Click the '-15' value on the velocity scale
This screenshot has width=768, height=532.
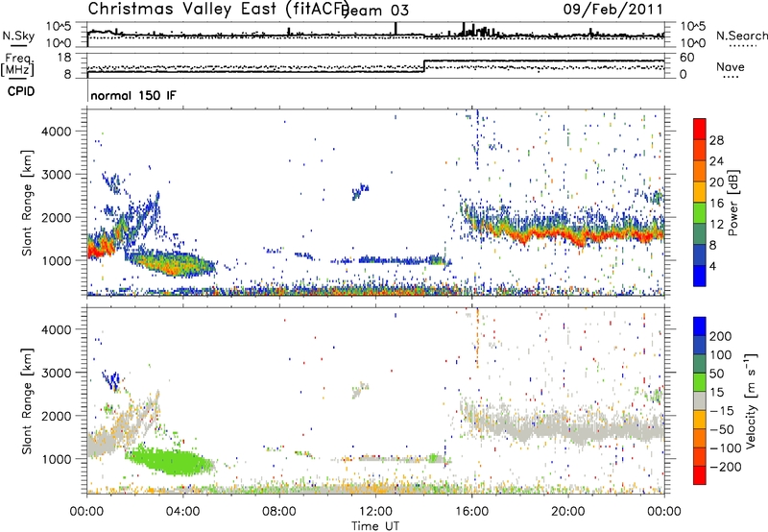tap(721, 410)
